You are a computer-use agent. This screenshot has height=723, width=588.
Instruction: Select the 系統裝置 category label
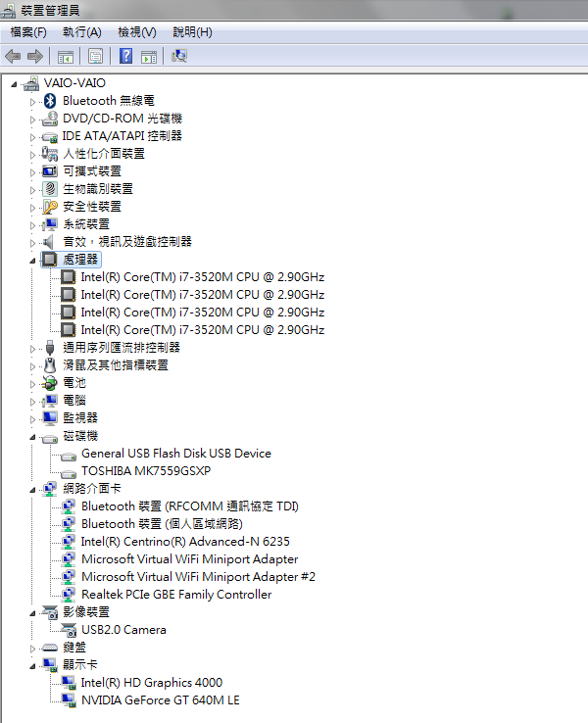pos(86,224)
